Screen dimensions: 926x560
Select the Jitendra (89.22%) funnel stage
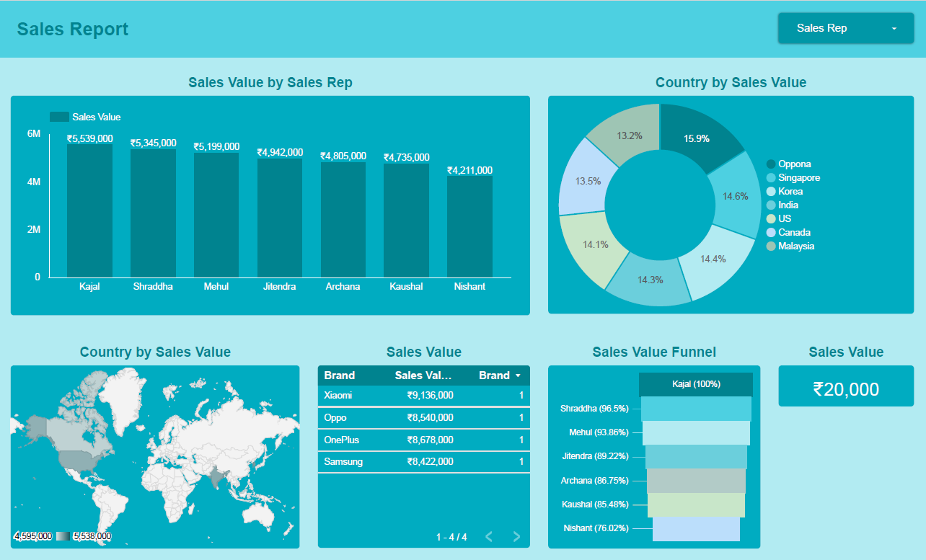click(696, 457)
